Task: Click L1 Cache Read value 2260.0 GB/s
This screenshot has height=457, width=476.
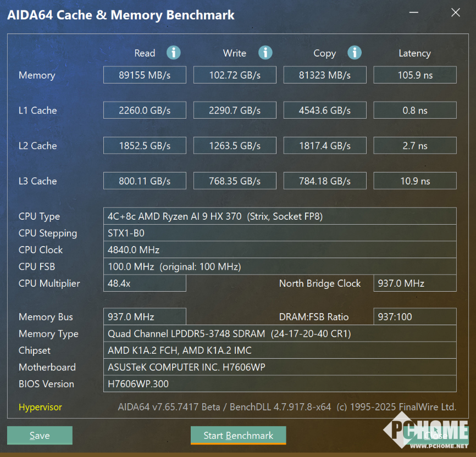Action: coord(145,110)
